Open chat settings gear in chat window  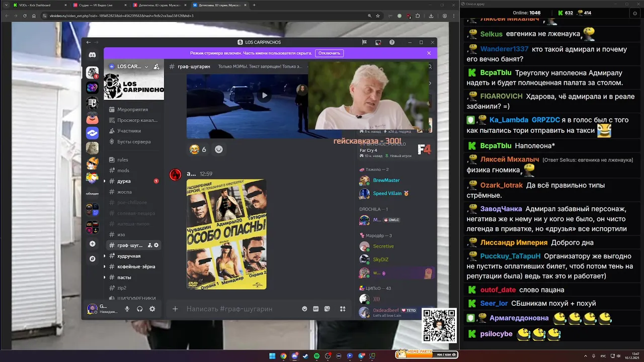pyautogui.click(x=635, y=13)
